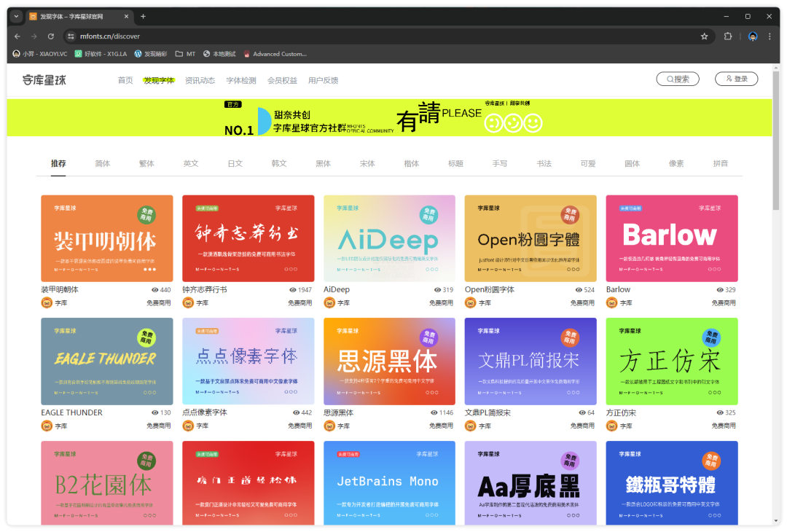Click the 字库 avatar under 方正仿宋
Viewport: 787px width, 532px height.
pyautogui.click(x=611, y=426)
